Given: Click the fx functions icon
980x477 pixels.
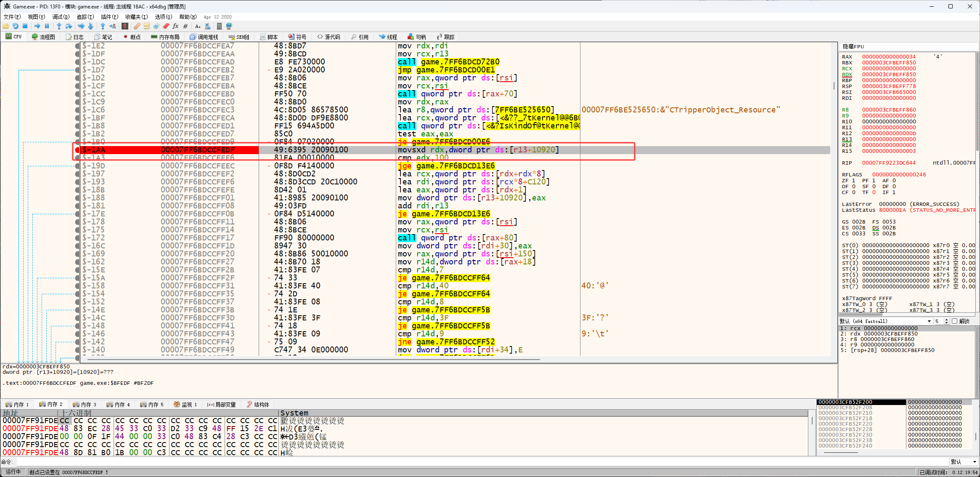Looking at the screenshot, I should (175, 26).
